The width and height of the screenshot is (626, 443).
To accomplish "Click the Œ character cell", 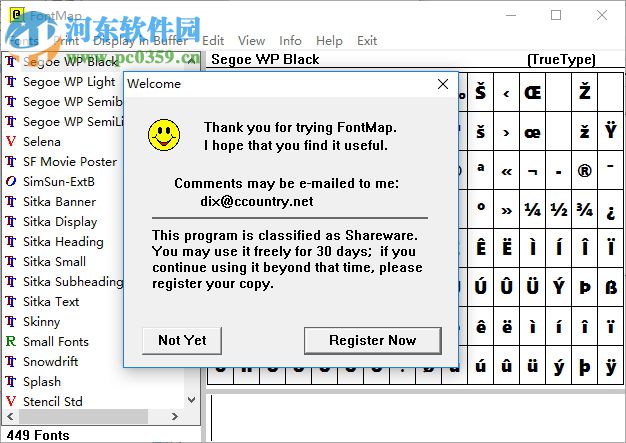I will point(532,93).
